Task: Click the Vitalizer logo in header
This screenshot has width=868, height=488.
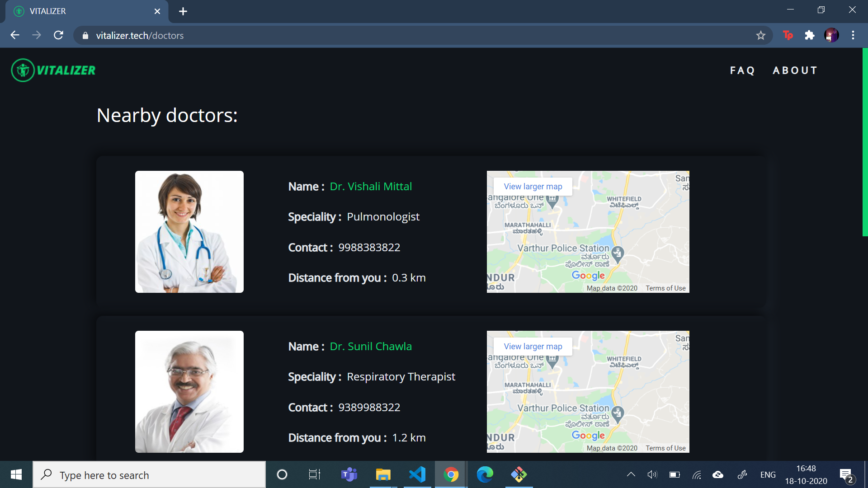Action: 53,70
